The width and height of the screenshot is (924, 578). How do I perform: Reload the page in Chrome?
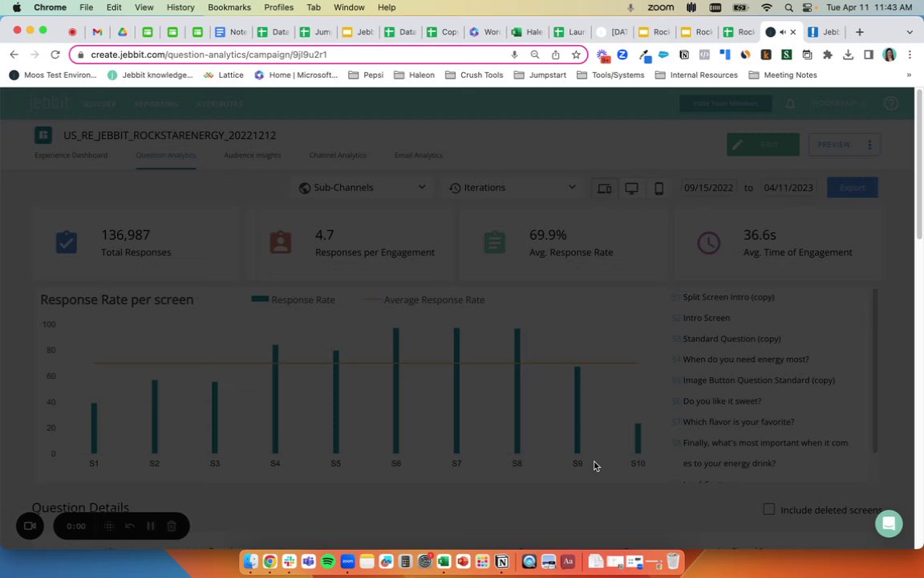pyautogui.click(x=55, y=55)
